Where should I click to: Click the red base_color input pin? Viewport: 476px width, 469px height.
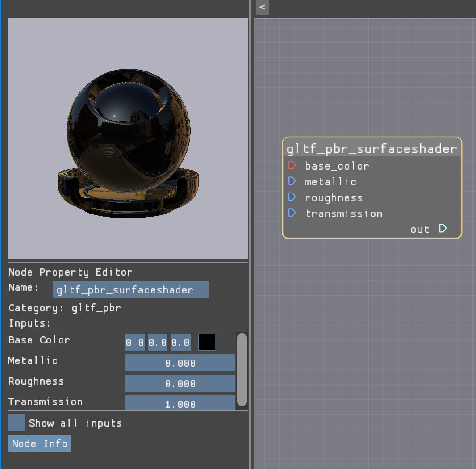[293, 165]
